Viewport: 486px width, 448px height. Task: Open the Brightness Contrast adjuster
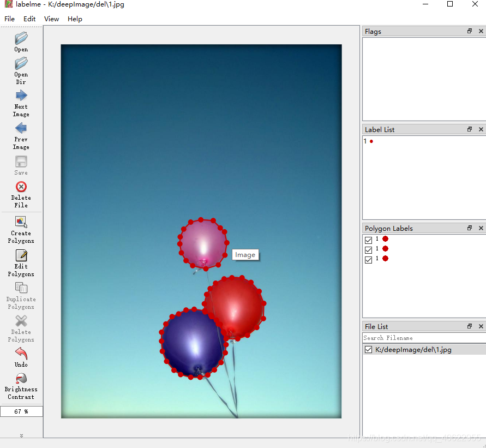tap(21, 382)
